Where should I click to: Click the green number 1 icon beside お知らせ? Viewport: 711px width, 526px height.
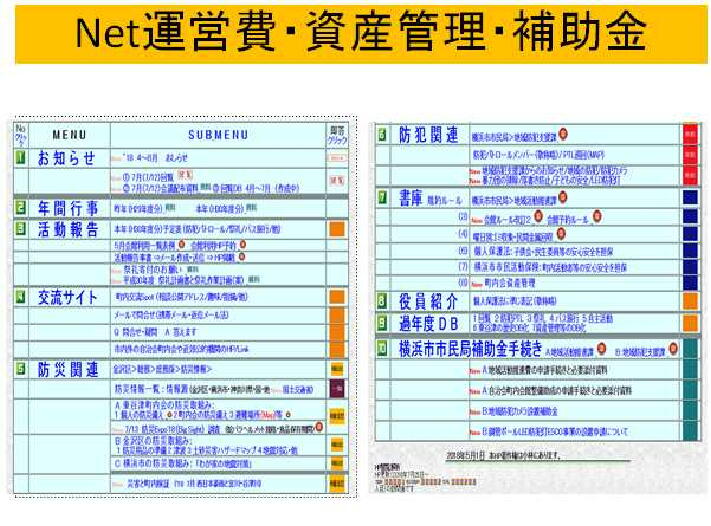click(20, 158)
